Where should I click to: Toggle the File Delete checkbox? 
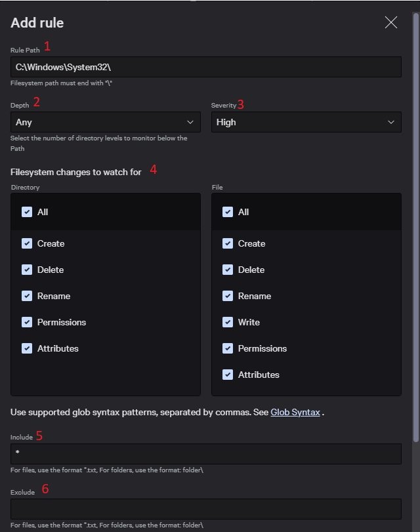click(x=228, y=270)
